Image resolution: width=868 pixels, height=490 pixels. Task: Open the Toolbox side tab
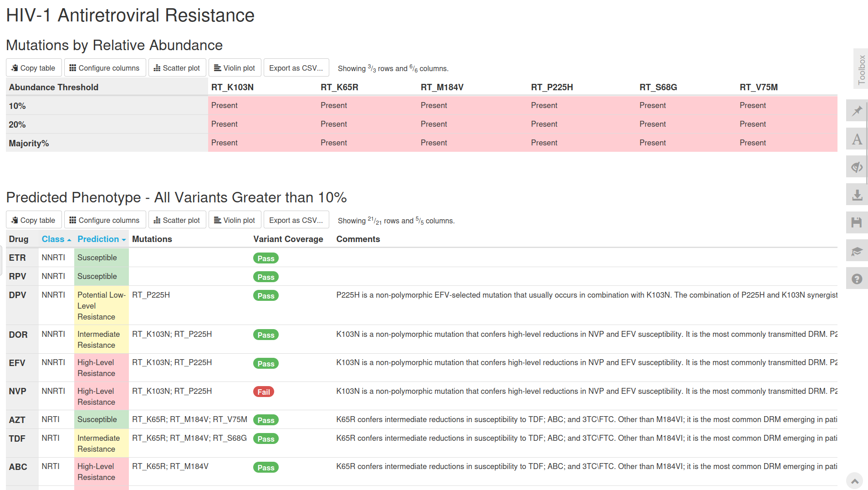(x=861, y=69)
